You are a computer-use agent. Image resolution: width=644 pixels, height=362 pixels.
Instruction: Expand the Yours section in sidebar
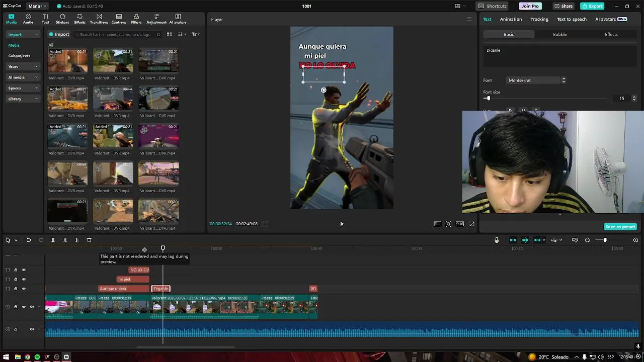pyautogui.click(x=23, y=66)
